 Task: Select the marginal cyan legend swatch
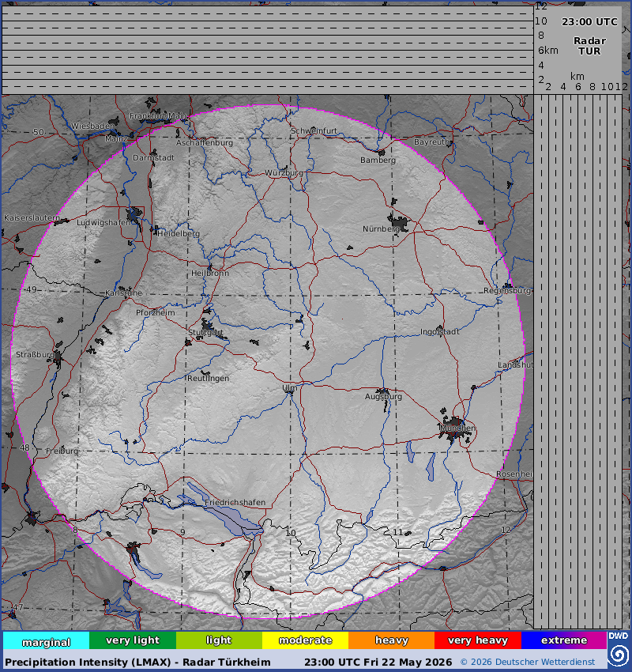pyautogui.click(x=47, y=640)
